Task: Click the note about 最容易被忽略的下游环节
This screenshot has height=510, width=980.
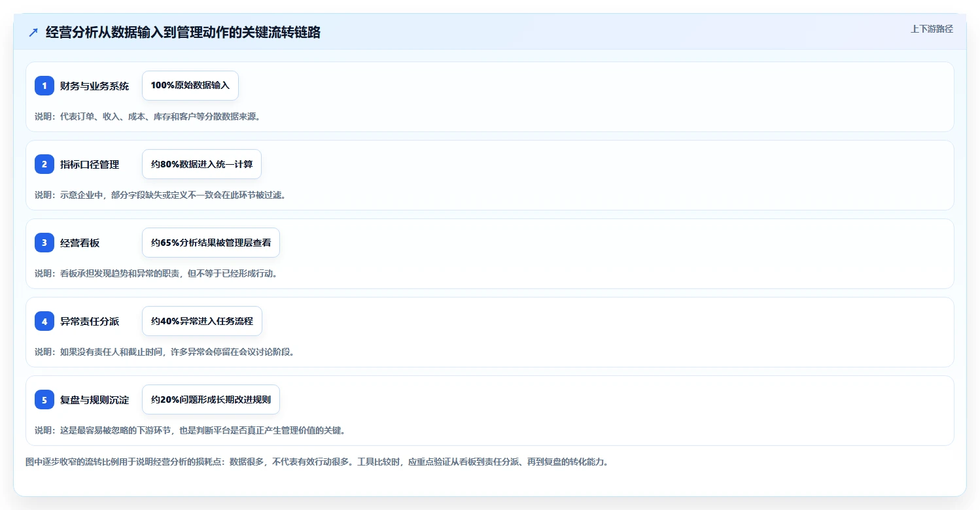Action: click(190, 430)
